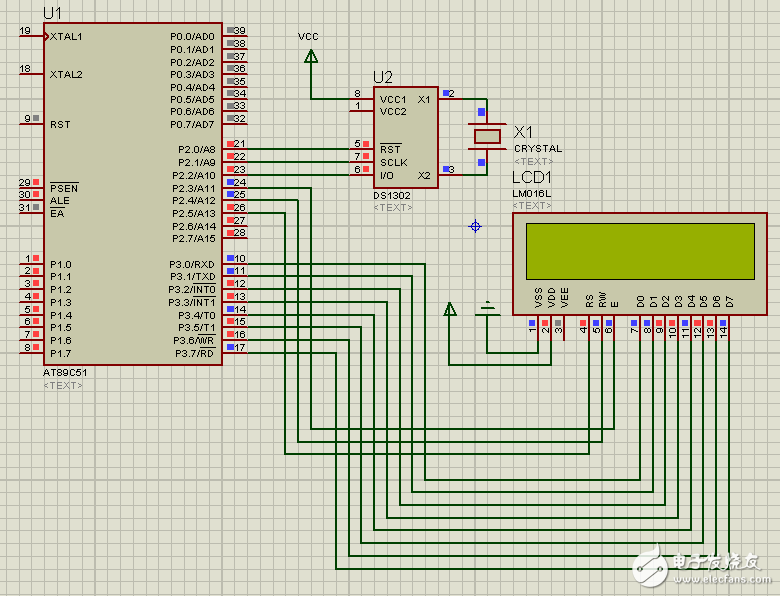
Task: Click the LCD1 reference label
Action: (x=532, y=177)
